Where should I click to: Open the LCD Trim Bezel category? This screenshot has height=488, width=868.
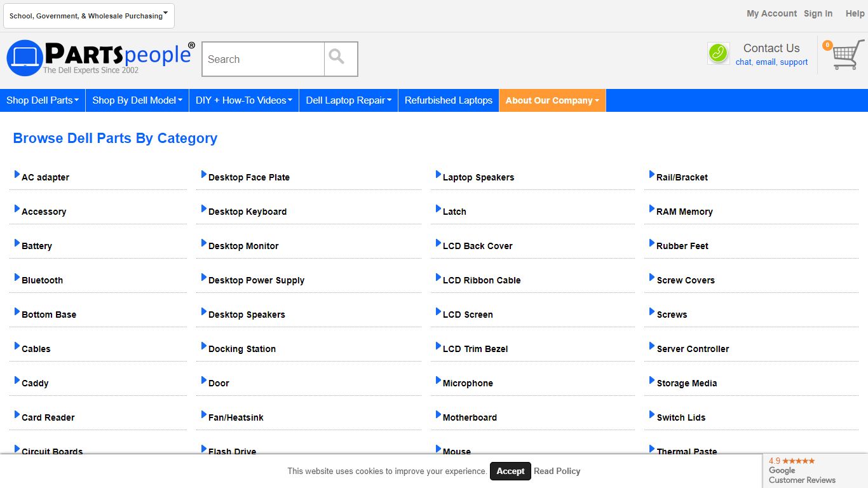(475, 349)
